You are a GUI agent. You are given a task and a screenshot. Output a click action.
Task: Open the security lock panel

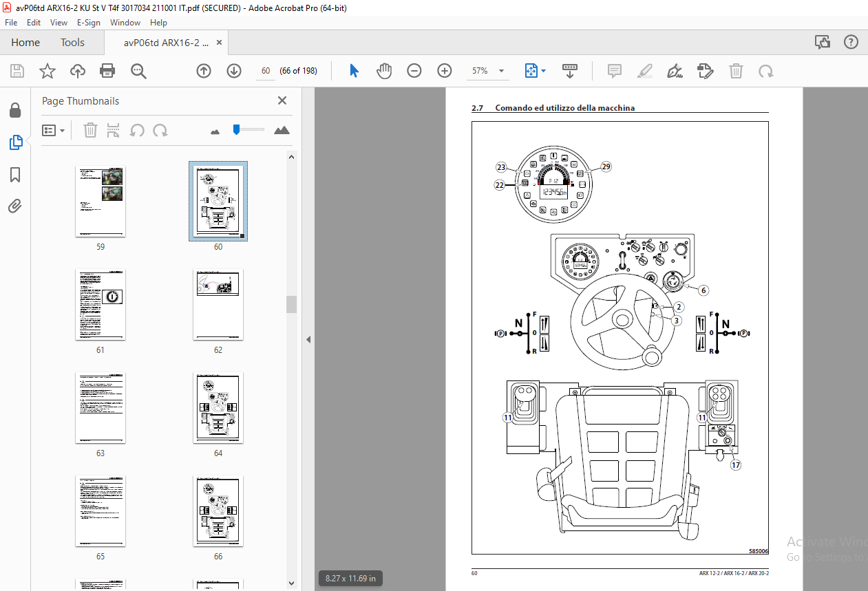15,110
